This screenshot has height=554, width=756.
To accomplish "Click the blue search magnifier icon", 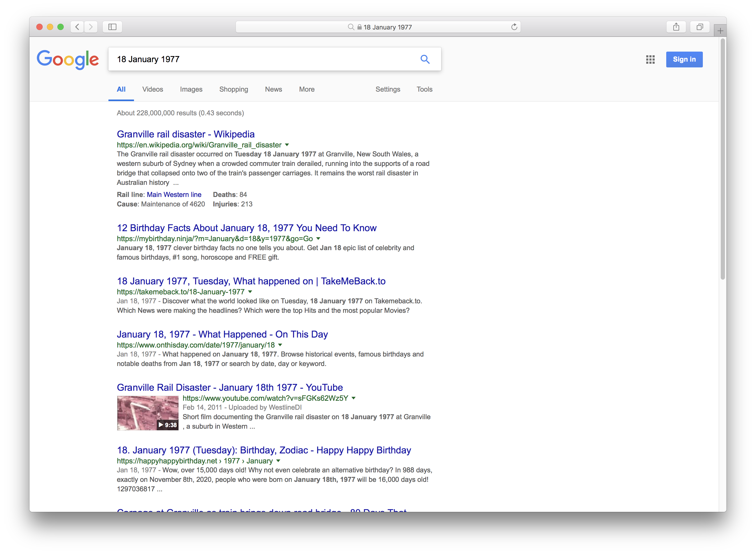I will (x=425, y=59).
